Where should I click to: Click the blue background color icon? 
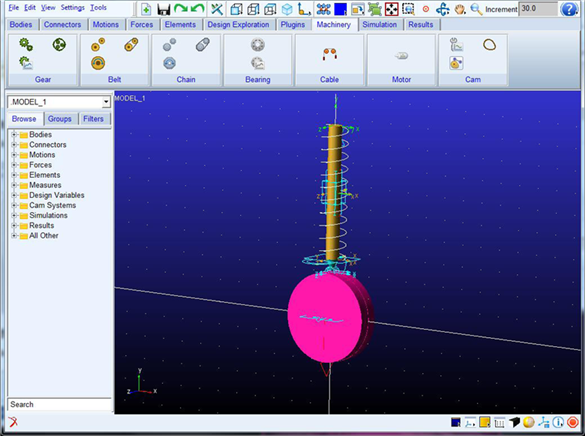[340, 9]
